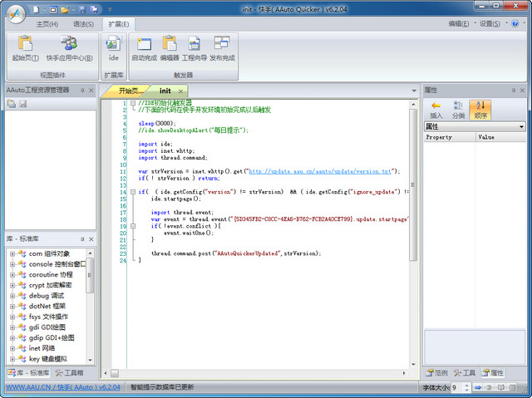The height and width of the screenshot is (398, 532).
Task: Open the WWW.AAU.CN link in status bar
Action: click(x=27, y=387)
